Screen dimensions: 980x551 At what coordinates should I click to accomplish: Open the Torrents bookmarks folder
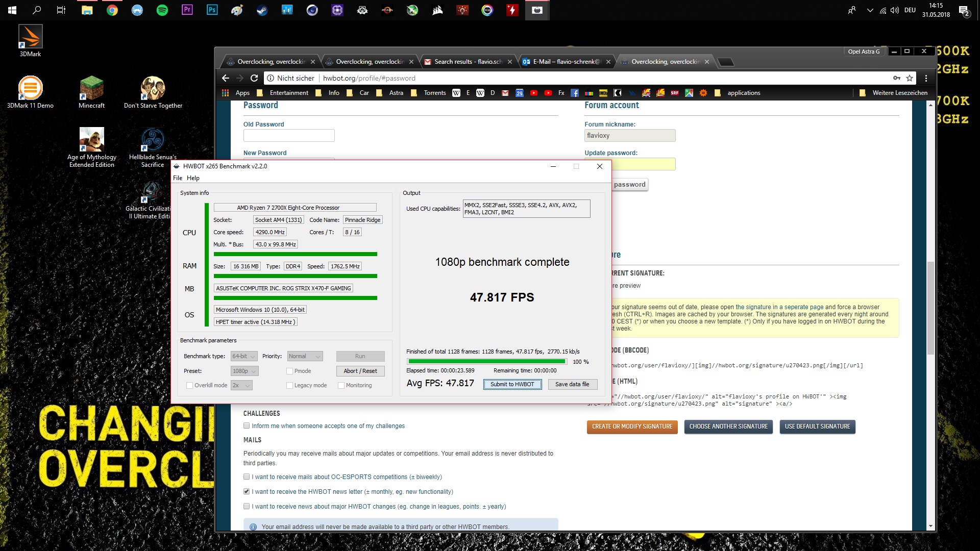[x=428, y=93]
